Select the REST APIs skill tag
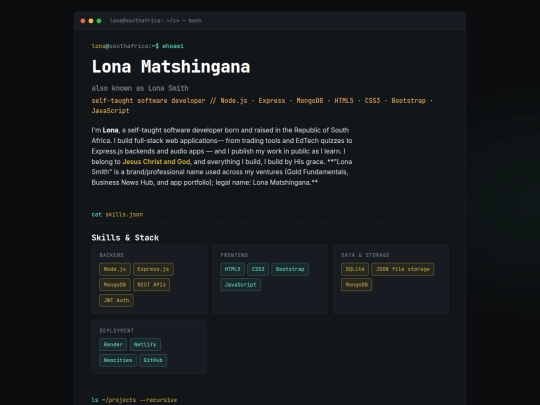This screenshot has height=405, width=540. click(x=152, y=285)
